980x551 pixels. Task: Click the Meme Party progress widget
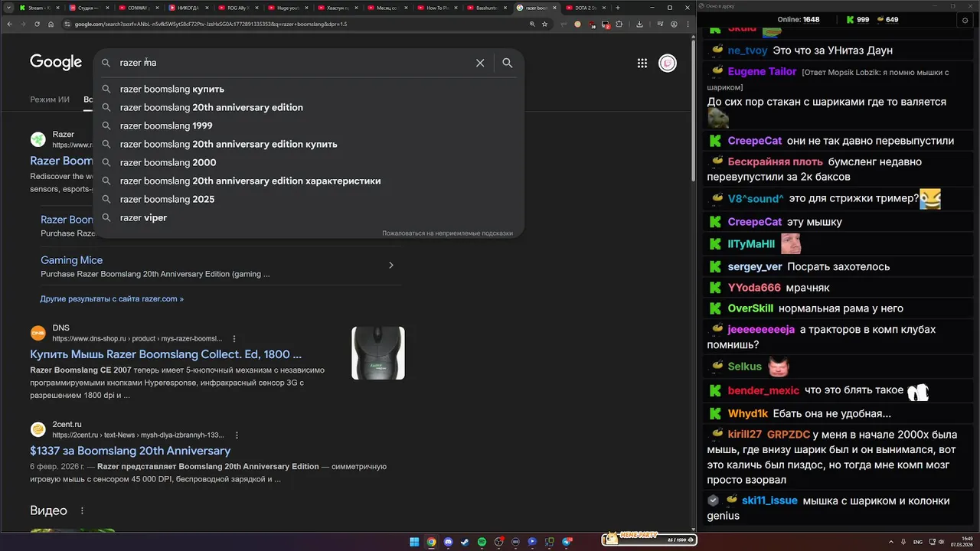[651, 539]
